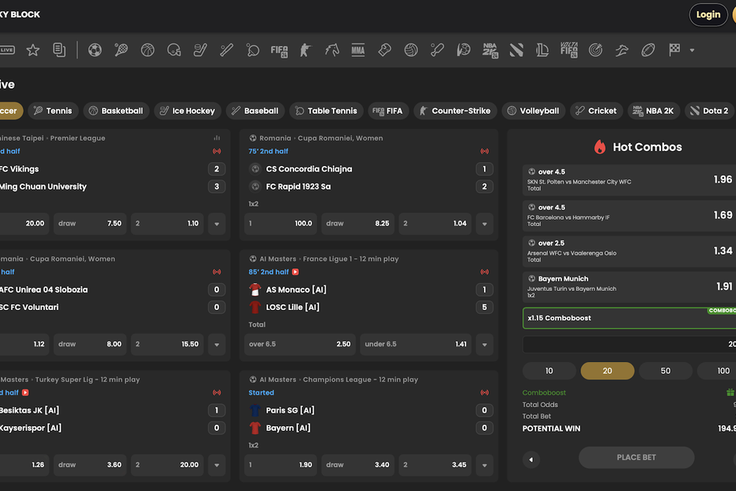Viewport: 736px width, 491px height.
Task: Select Hot Combo Bayern Munich 1.91
Action: pos(629,287)
